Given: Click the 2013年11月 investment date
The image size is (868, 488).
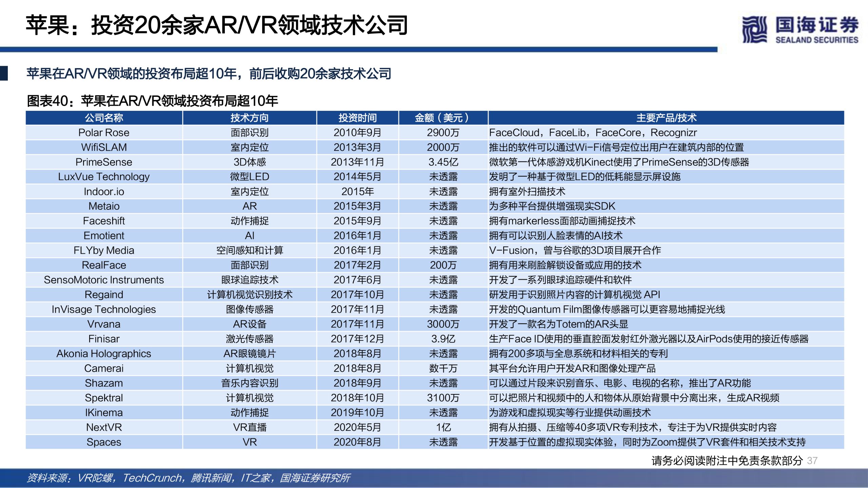Looking at the screenshot, I should [x=357, y=162].
